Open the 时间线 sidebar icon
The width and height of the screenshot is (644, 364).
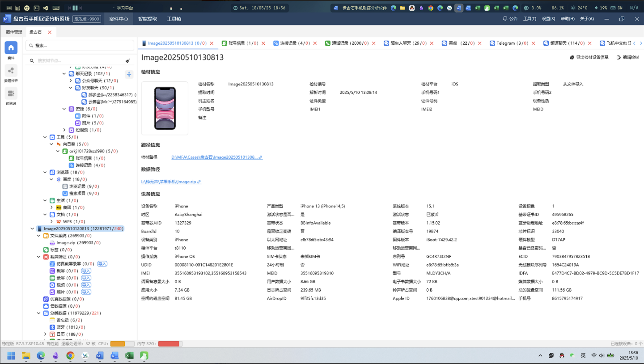click(11, 93)
